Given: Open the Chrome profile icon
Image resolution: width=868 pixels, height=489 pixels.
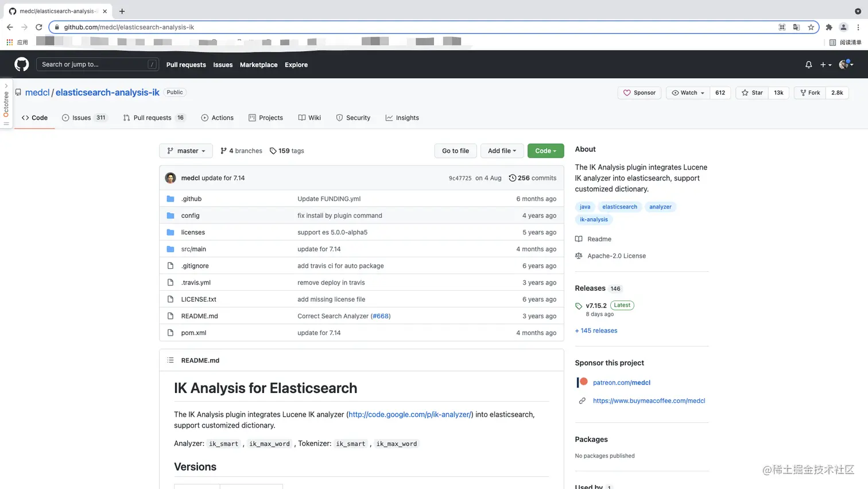Looking at the screenshot, I should point(843,27).
